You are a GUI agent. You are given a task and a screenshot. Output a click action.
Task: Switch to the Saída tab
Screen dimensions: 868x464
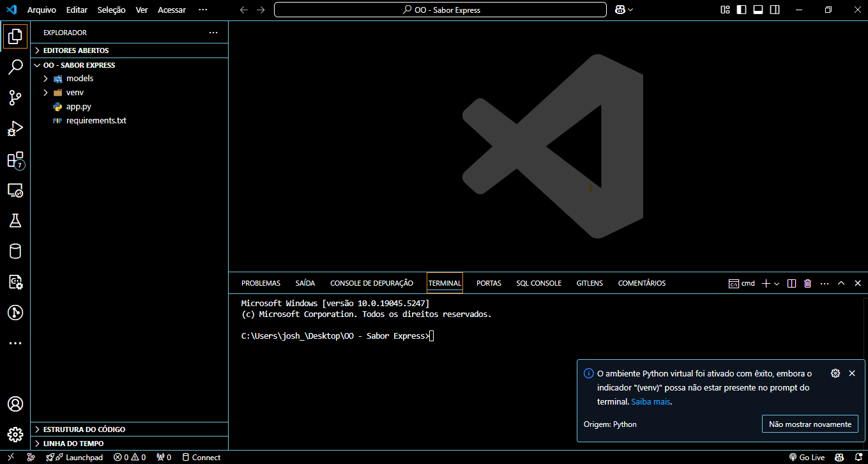point(305,283)
